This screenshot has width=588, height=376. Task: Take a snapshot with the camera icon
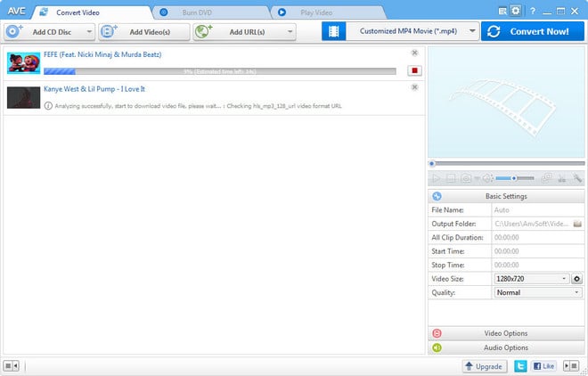pyautogui.click(x=466, y=178)
